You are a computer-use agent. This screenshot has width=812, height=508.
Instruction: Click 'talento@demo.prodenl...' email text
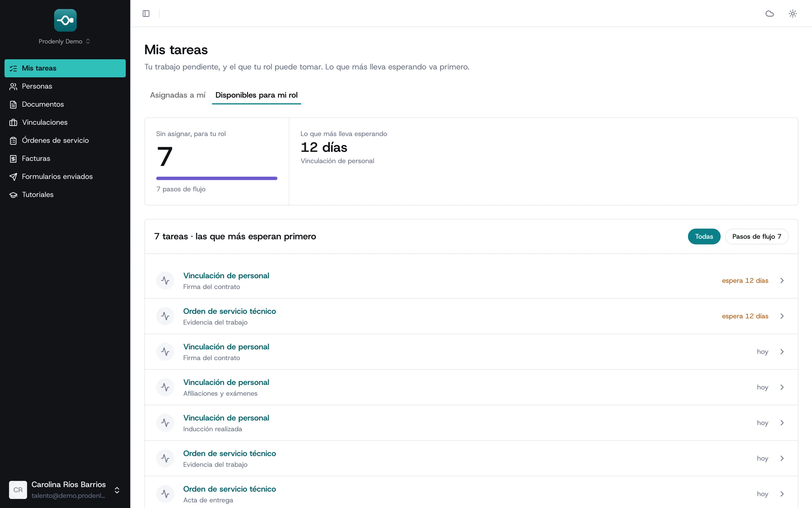[68, 496]
